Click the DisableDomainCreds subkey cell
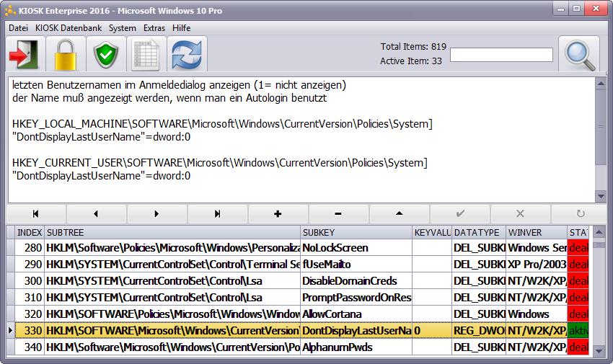Viewport: 613px width, 364px height. tap(356, 281)
